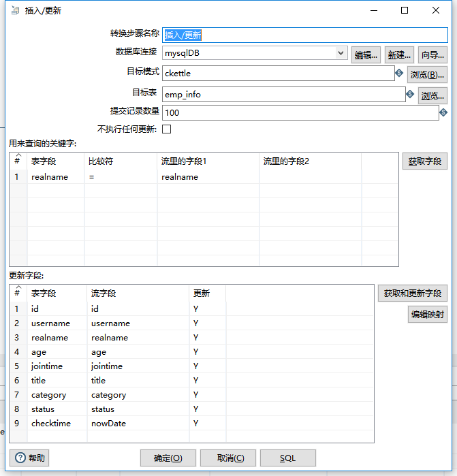The width and height of the screenshot is (457, 476).
Task: Minimize the 插入/更新 dialog window
Action: tap(374, 10)
